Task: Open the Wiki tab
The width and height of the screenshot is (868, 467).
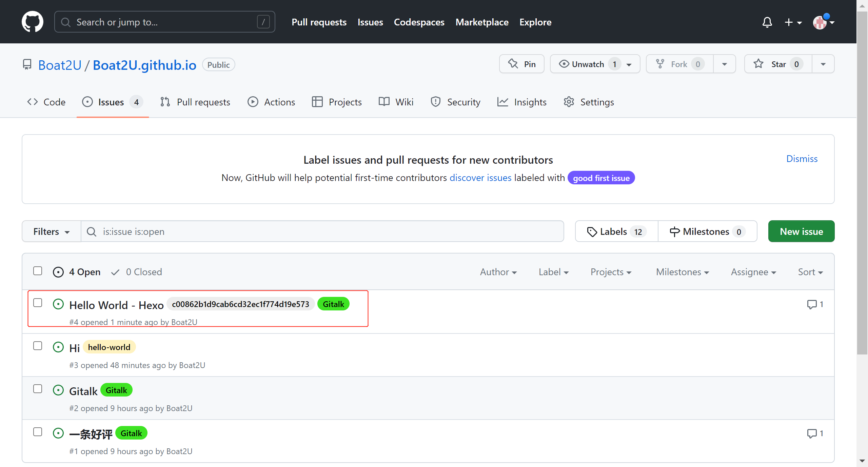Action: tap(396, 102)
